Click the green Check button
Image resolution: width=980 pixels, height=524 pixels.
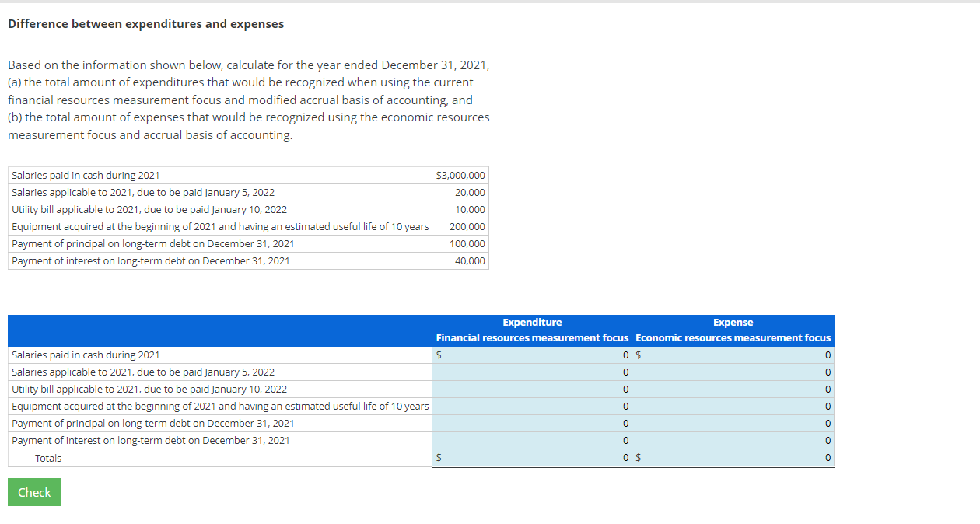pyautogui.click(x=34, y=492)
